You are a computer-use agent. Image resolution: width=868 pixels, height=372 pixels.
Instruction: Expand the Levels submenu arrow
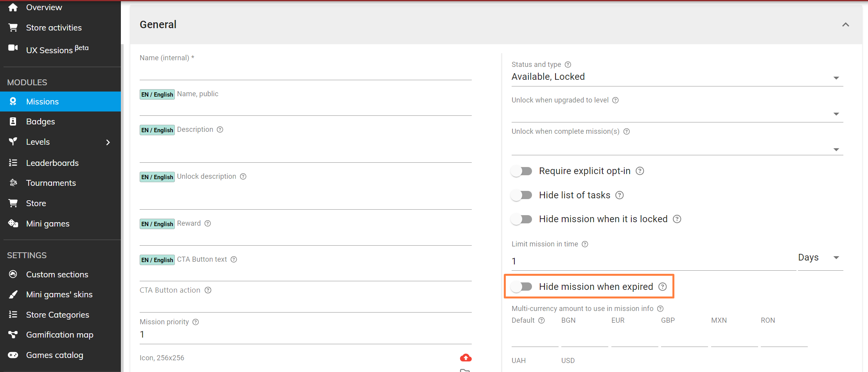pyautogui.click(x=108, y=142)
